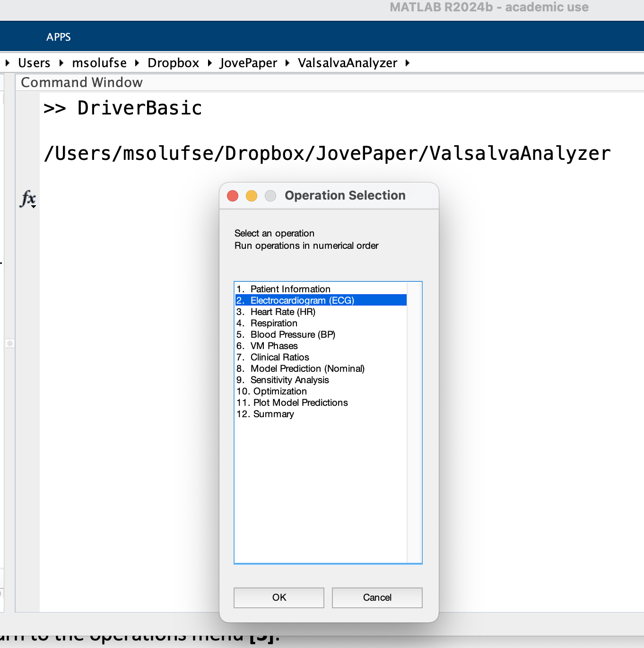Select the Respiration list entry
This screenshot has width=644, height=648.
pos(273,323)
